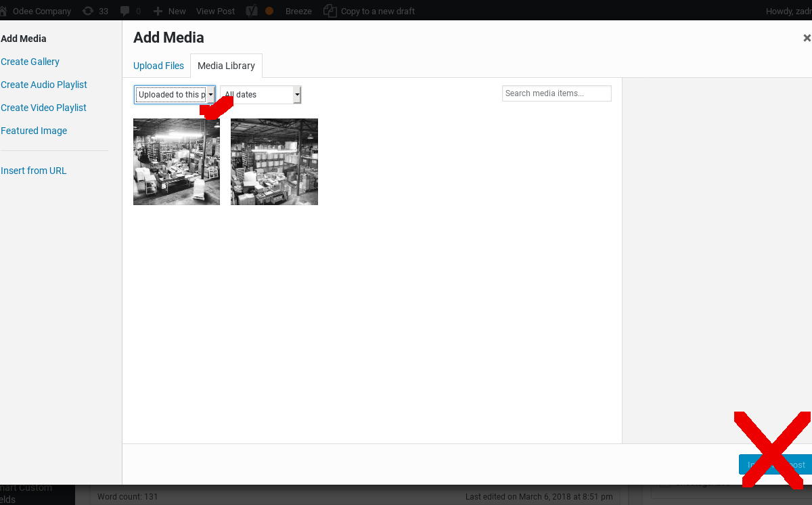The image size is (812, 505).
Task: Close the Add Media dialog
Action: pos(807,39)
